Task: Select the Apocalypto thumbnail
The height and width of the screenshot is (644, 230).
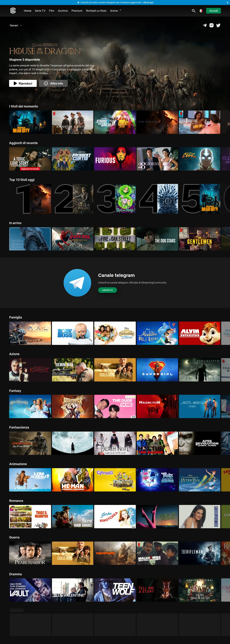Action: coord(200,370)
